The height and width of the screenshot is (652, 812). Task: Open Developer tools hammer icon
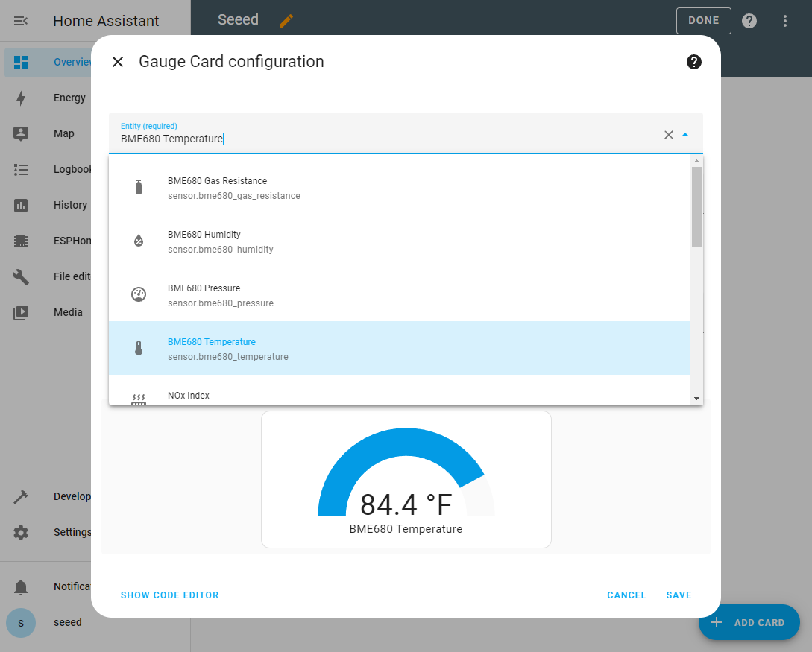[x=21, y=497]
